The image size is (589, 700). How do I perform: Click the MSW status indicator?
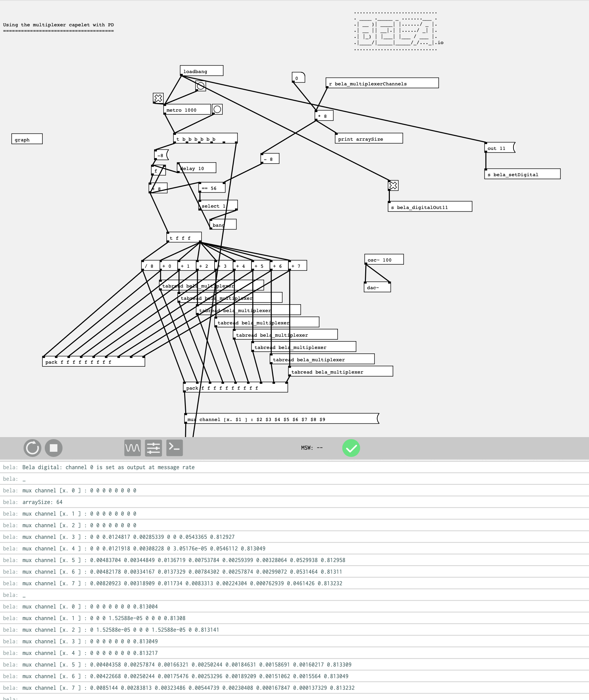[x=311, y=448]
